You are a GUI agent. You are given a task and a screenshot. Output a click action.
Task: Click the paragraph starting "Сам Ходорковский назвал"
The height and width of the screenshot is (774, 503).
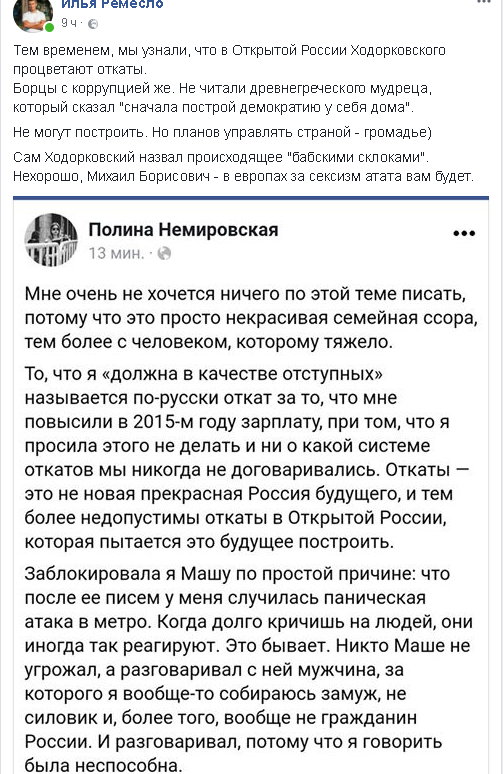pyautogui.click(x=243, y=167)
